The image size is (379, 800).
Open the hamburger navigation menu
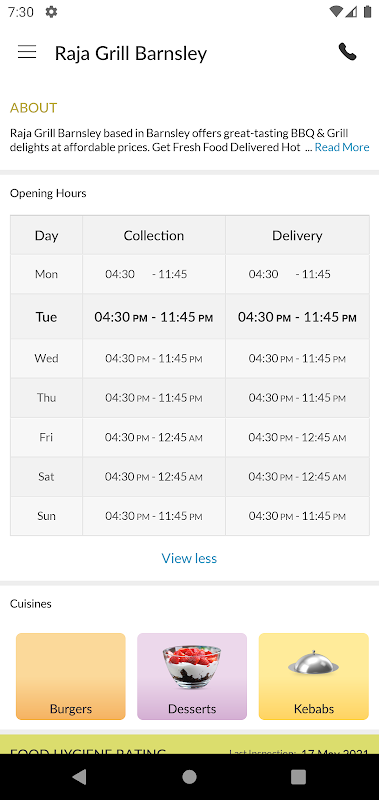tap(27, 52)
